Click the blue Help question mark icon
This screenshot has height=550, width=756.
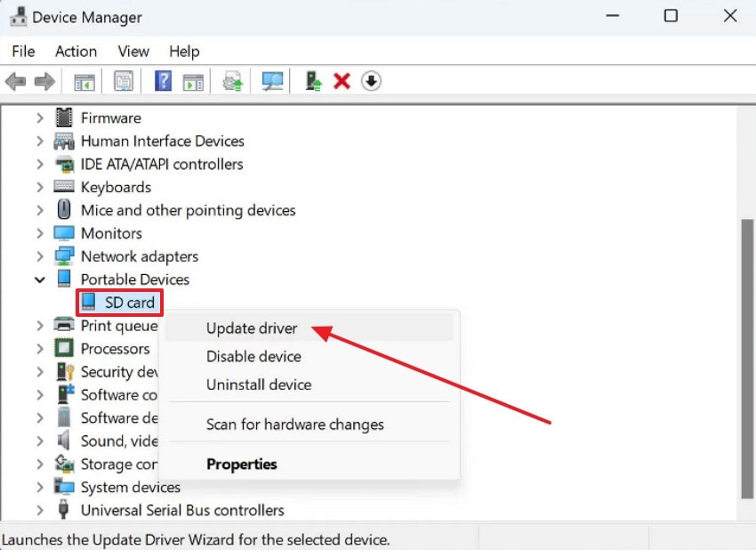pyautogui.click(x=163, y=81)
